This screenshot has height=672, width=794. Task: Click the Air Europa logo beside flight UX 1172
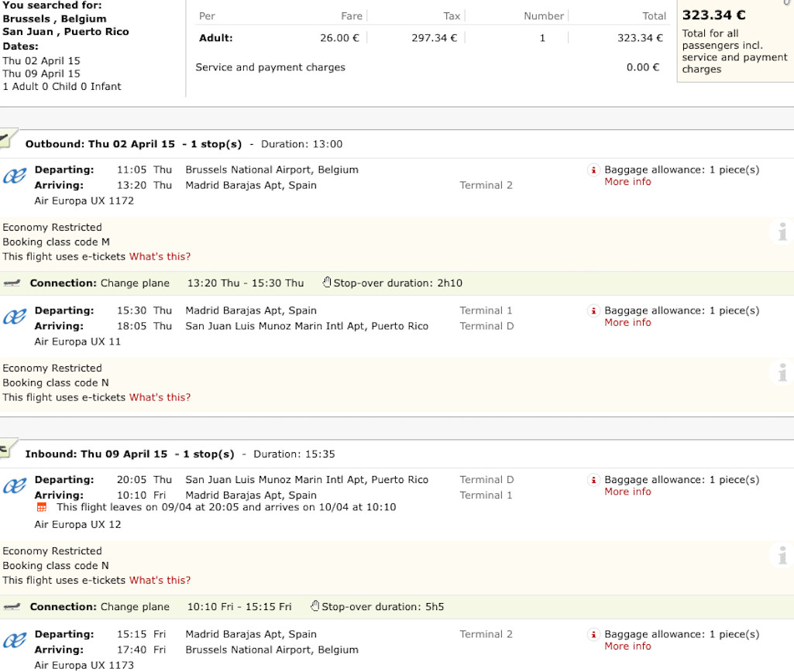[x=14, y=176]
